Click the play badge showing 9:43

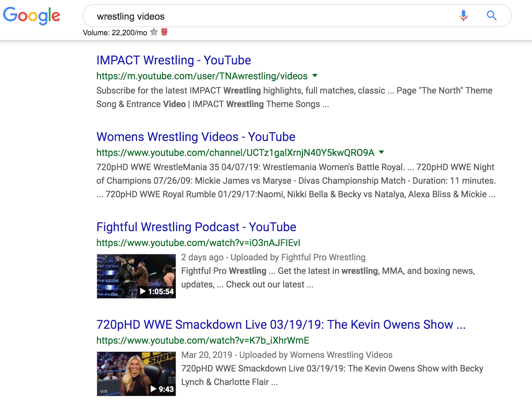click(162, 389)
